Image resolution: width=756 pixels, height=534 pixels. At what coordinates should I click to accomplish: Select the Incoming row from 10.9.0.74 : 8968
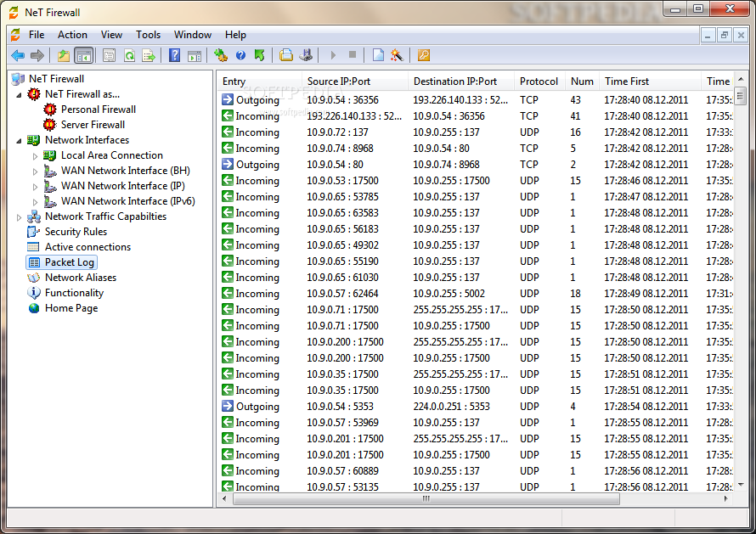tap(477, 149)
